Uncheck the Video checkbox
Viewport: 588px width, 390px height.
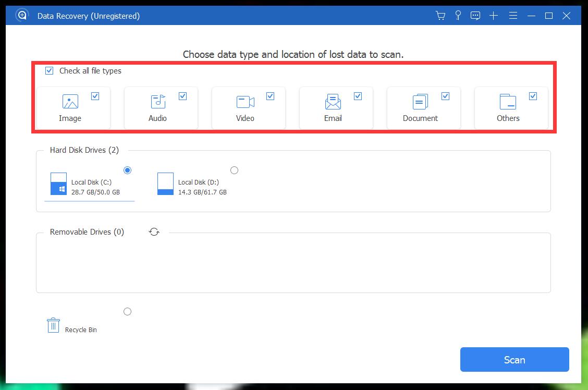pyautogui.click(x=271, y=96)
